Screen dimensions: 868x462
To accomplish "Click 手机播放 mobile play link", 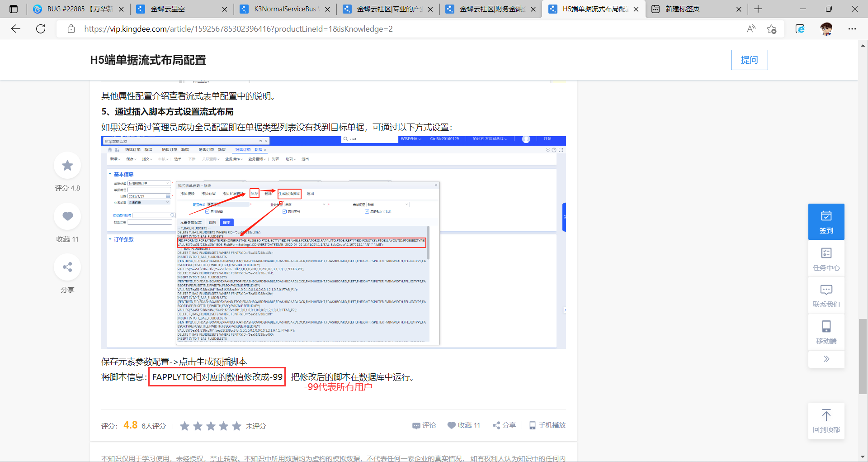I will click(547, 425).
